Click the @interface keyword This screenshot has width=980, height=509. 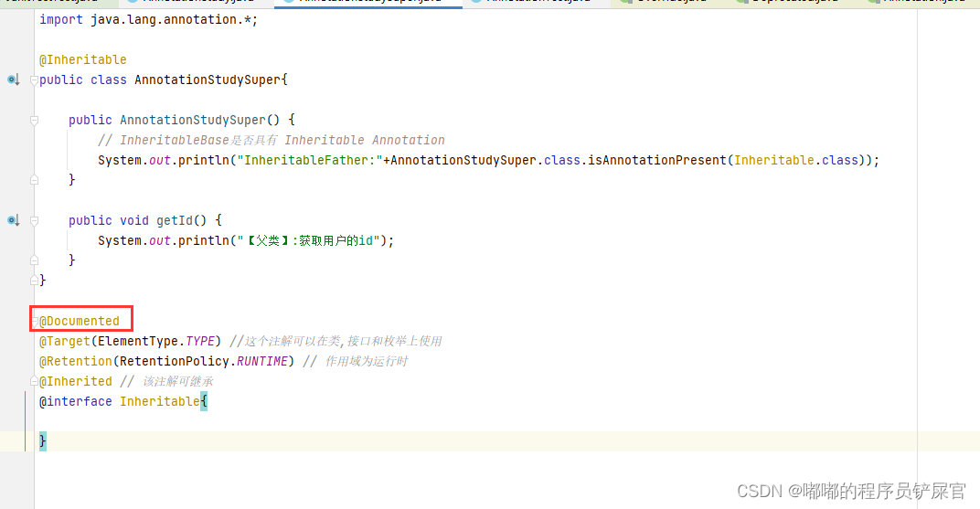[x=76, y=401]
